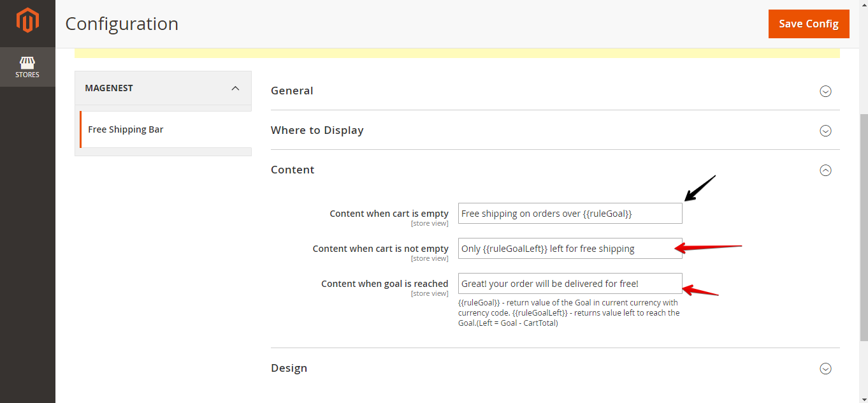The image size is (868, 403).
Task: Expand General section with circle arrow icon
Action: pos(825,91)
